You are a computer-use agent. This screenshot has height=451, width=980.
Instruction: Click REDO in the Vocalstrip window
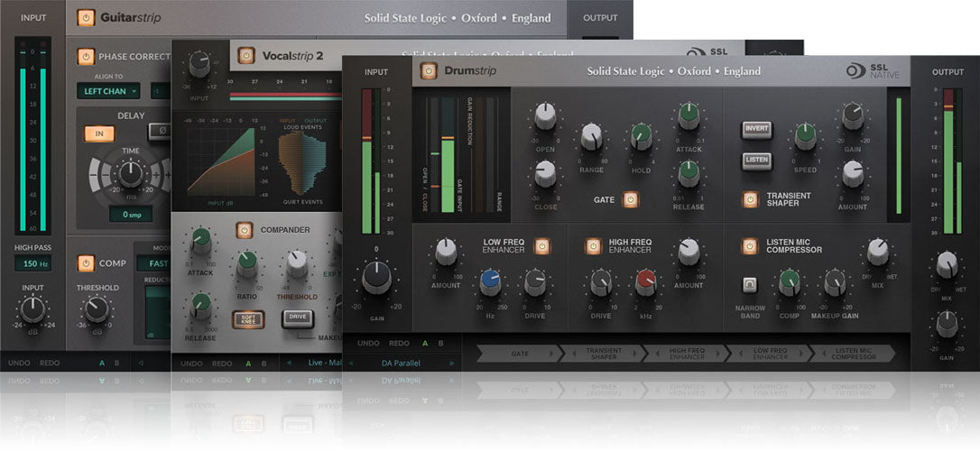point(223,364)
